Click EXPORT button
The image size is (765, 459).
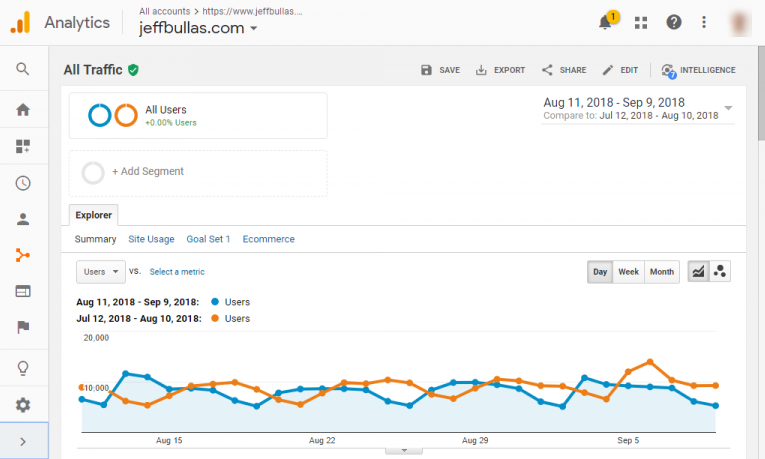coord(501,70)
